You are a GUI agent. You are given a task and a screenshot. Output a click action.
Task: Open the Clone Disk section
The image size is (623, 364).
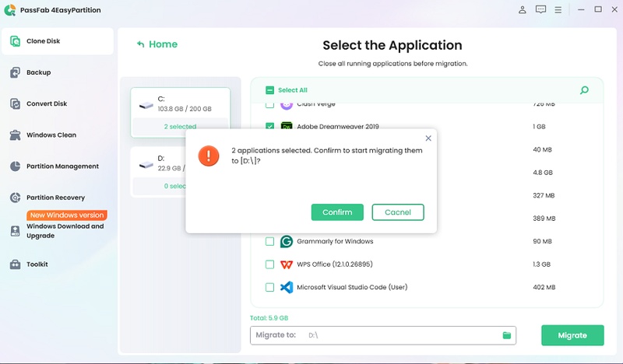coord(57,41)
